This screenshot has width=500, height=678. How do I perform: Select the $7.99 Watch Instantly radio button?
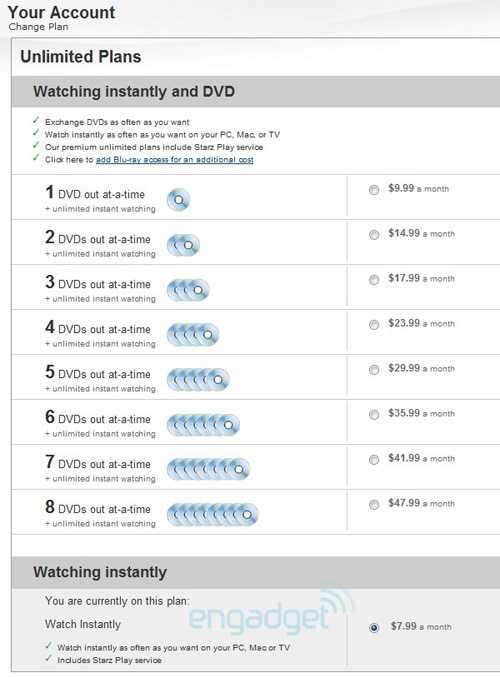click(374, 628)
